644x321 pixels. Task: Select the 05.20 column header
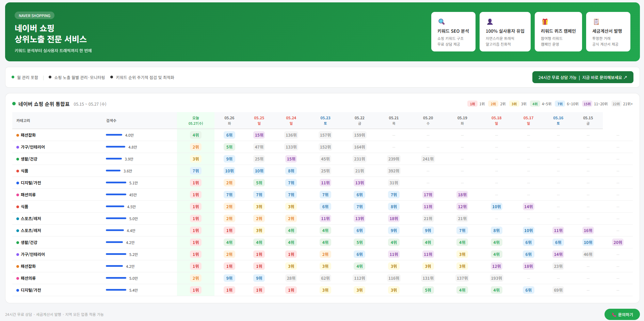(428, 121)
